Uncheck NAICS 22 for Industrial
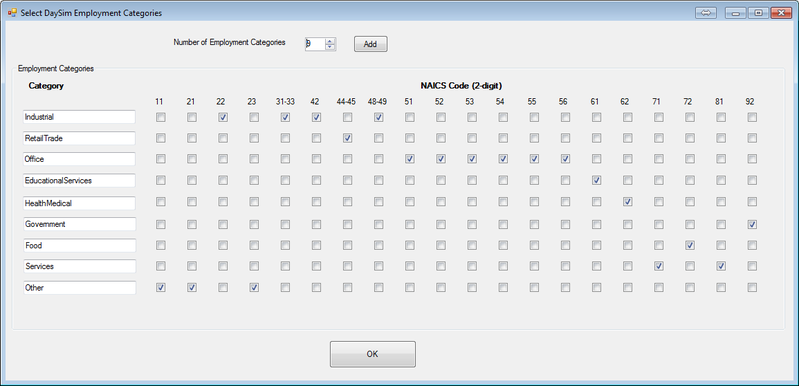Viewport: 799px width, 386px height. click(x=223, y=118)
